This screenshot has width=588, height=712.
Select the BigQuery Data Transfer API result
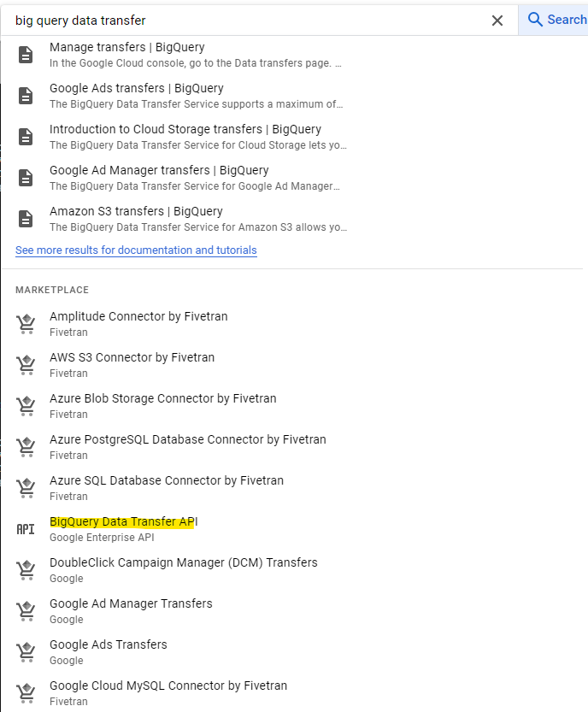124,521
